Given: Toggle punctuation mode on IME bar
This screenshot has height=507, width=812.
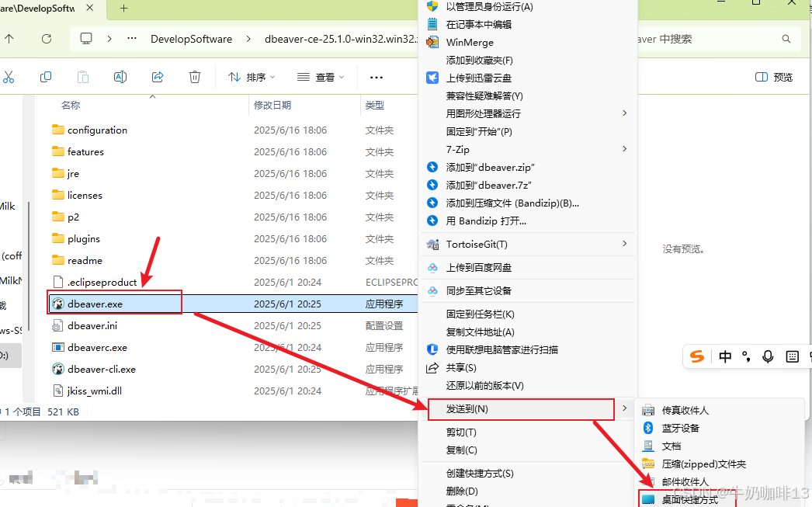Looking at the screenshot, I should [746, 356].
